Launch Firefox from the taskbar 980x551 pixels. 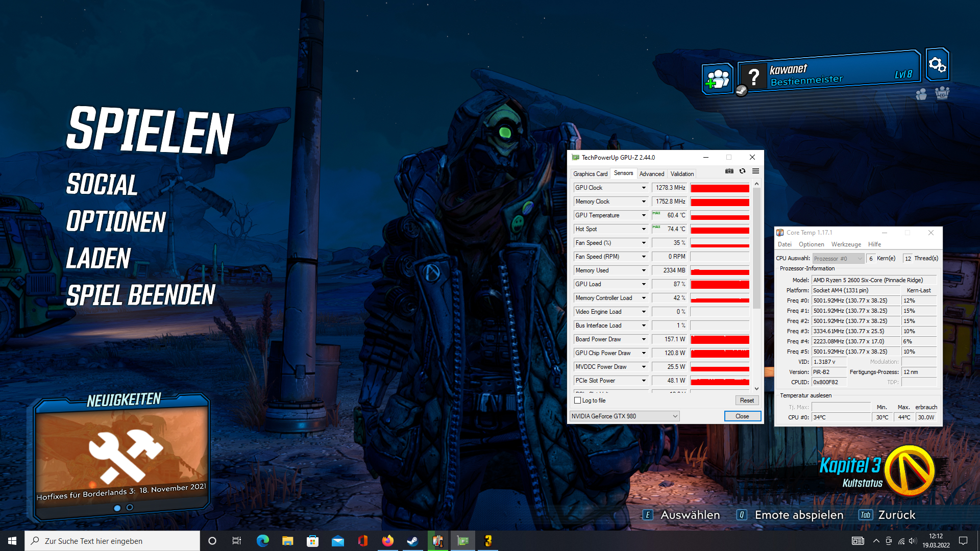(388, 541)
